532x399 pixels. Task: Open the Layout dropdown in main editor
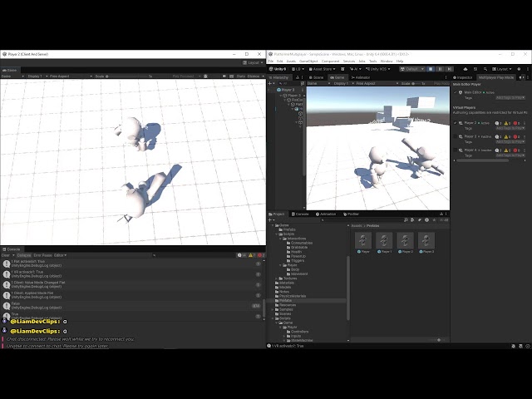502,69
